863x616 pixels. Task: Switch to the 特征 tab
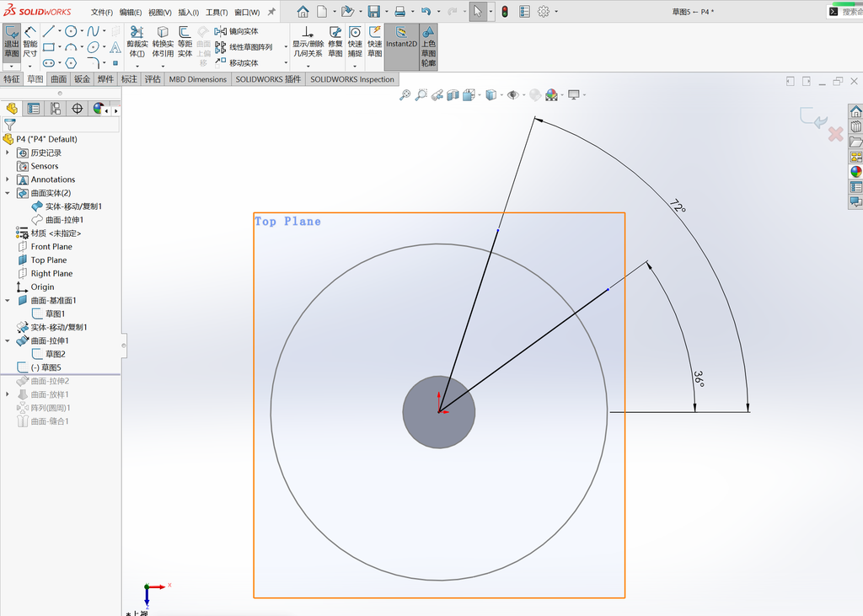(x=12, y=79)
